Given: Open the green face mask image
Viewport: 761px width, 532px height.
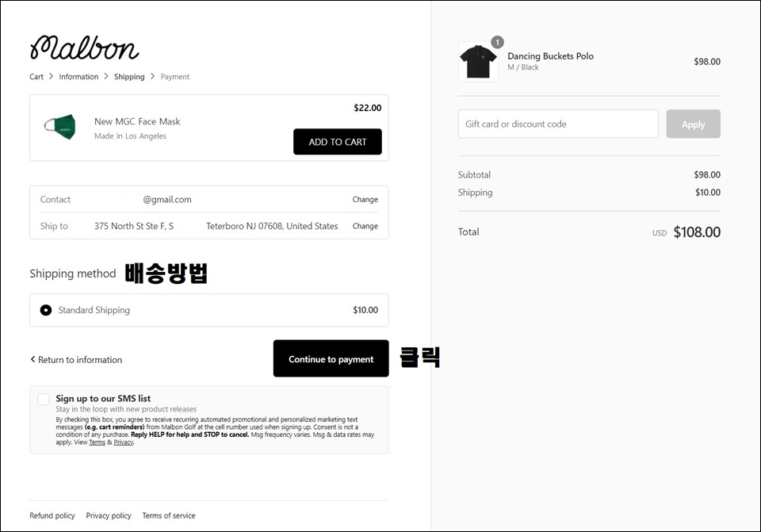Looking at the screenshot, I should (x=60, y=127).
